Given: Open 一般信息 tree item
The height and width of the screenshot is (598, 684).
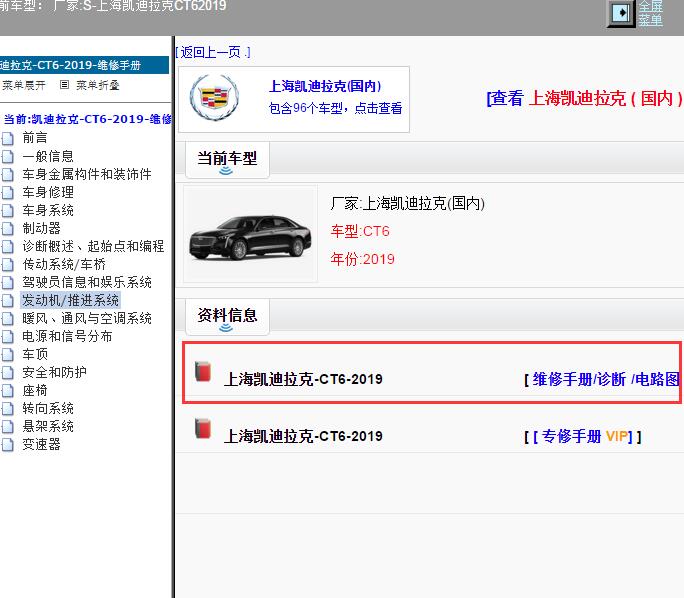Looking at the screenshot, I should [48, 156].
